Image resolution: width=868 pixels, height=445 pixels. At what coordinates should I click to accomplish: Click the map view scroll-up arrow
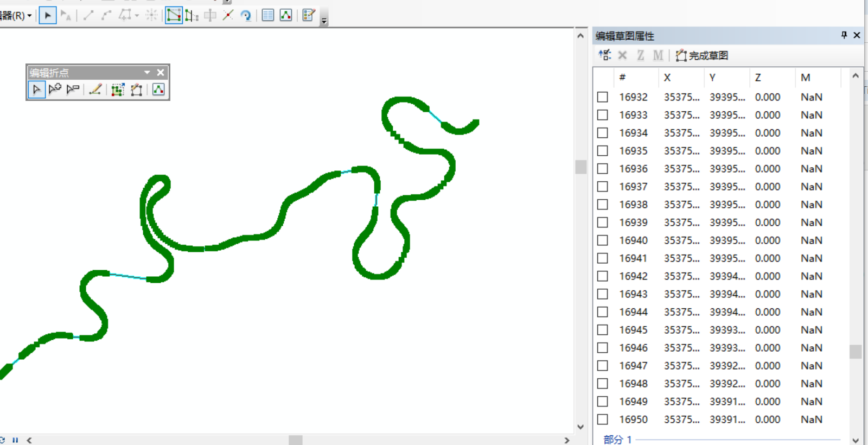pyautogui.click(x=580, y=36)
